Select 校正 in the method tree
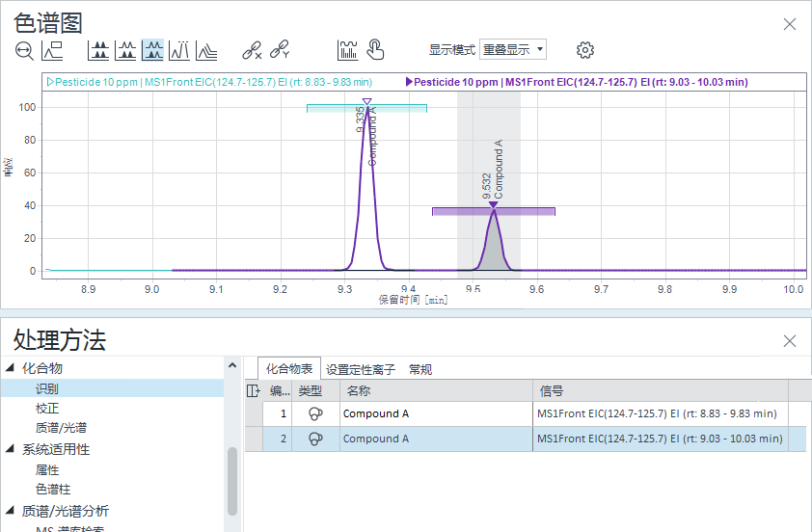The height and width of the screenshot is (532, 812). pyautogui.click(x=47, y=409)
